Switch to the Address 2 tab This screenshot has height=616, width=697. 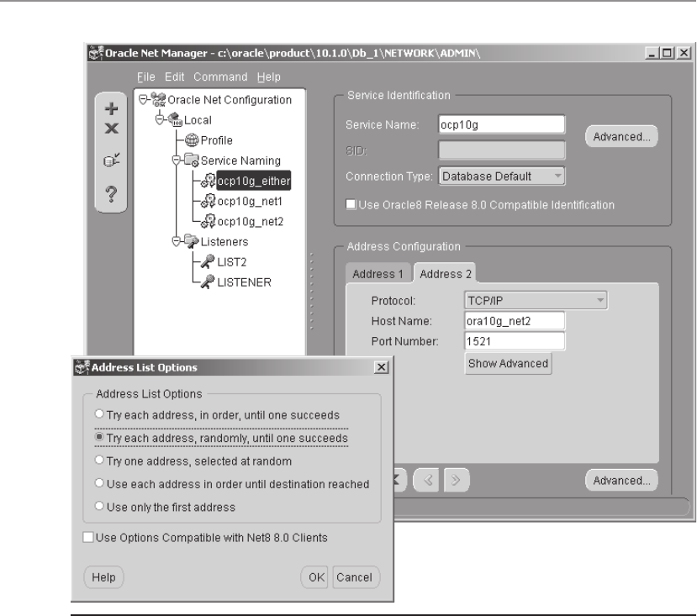coord(446,273)
